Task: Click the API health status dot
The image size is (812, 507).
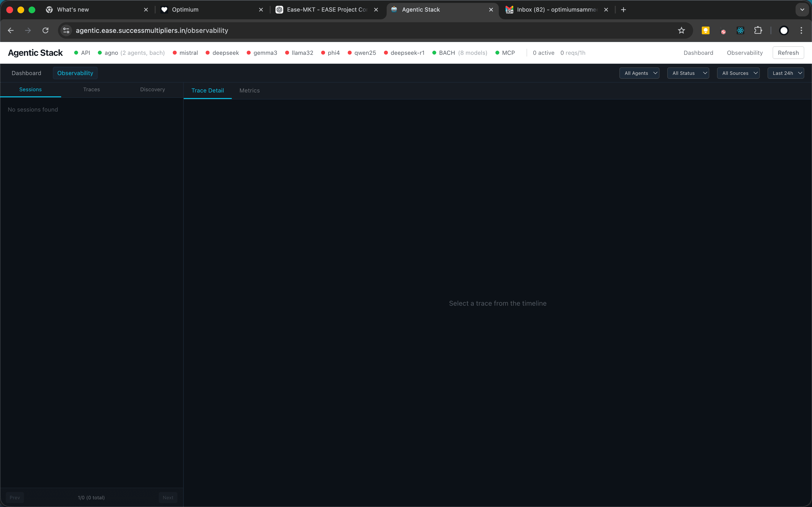Action: pos(76,53)
